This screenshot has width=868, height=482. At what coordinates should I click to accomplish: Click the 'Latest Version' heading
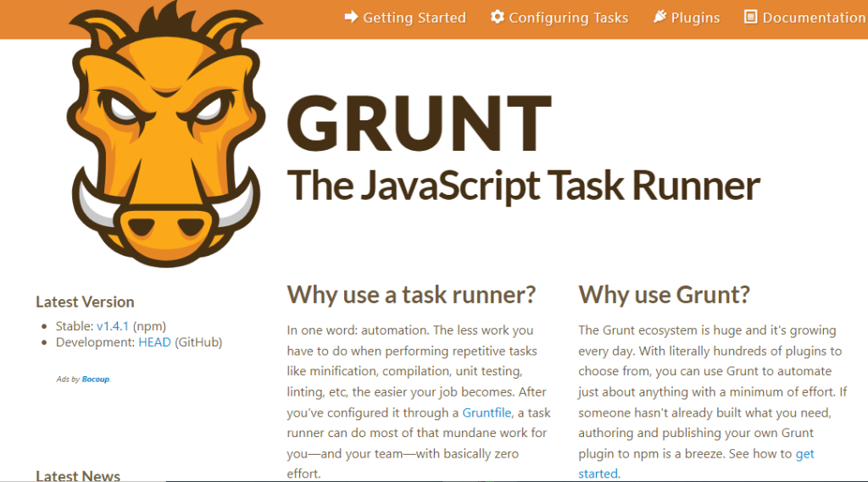pyautogui.click(x=85, y=302)
